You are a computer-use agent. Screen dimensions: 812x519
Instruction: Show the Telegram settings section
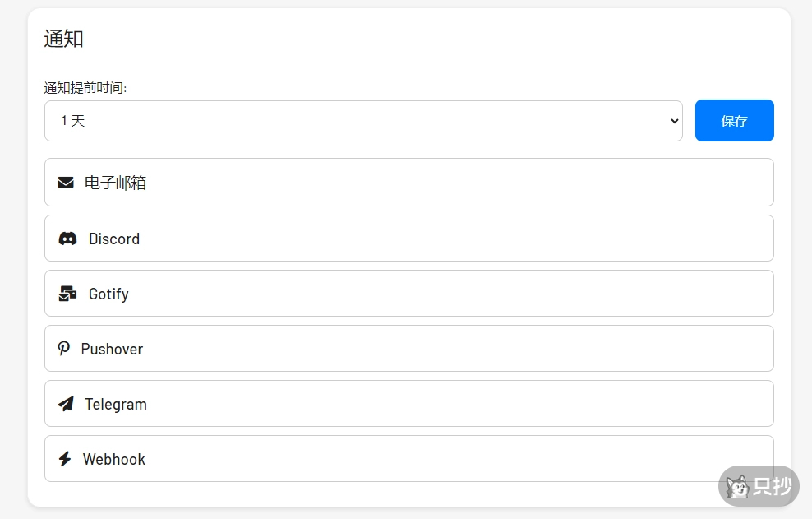[x=408, y=404]
